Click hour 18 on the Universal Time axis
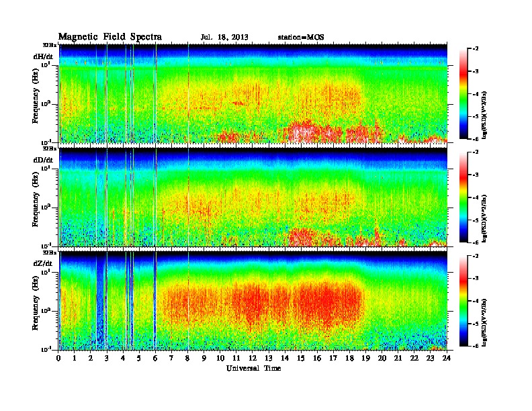This screenshot has width=532, height=411. click(x=350, y=359)
